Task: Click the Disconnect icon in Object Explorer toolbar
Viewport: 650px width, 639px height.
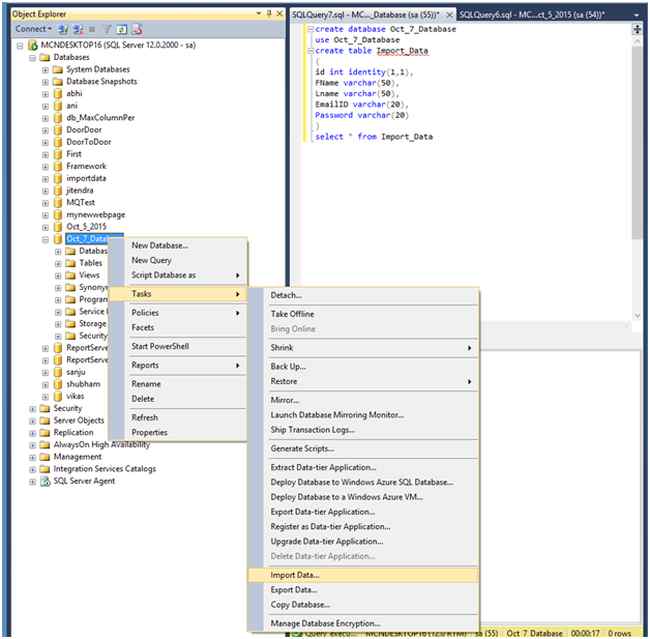Action: (x=78, y=29)
